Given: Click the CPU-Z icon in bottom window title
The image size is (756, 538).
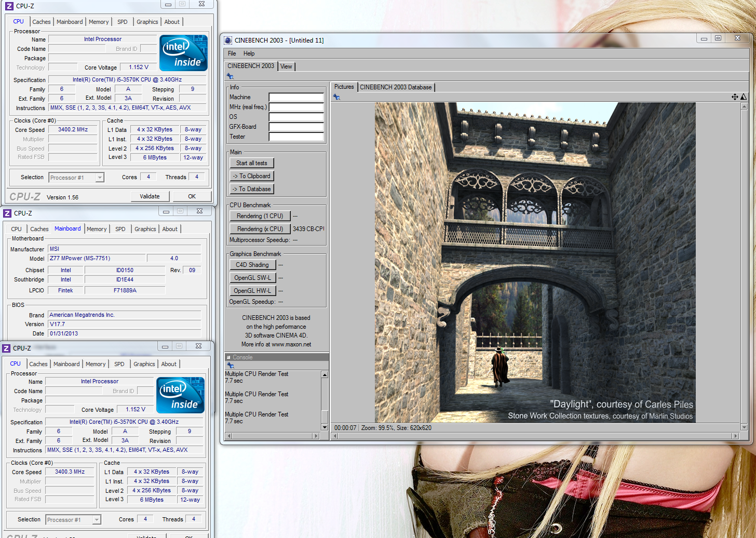Looking at the screenshot, I should pos(6,348).
